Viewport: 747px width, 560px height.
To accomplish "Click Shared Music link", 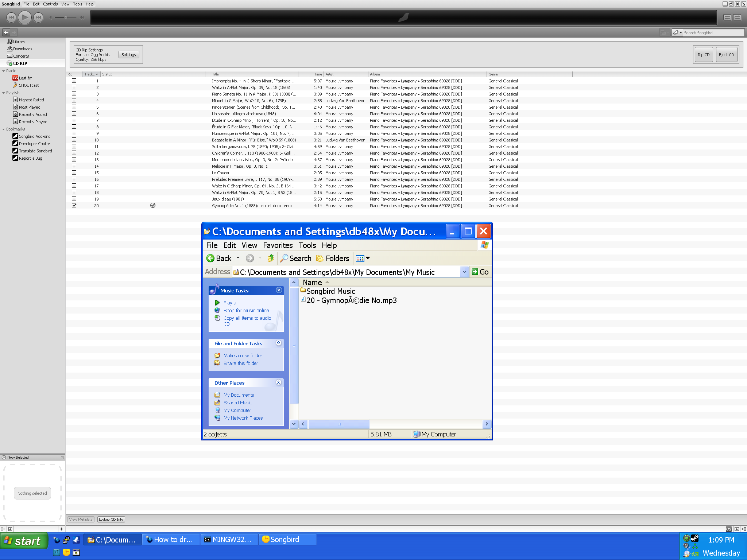I will pyautogui.click(x=237, y=402).
